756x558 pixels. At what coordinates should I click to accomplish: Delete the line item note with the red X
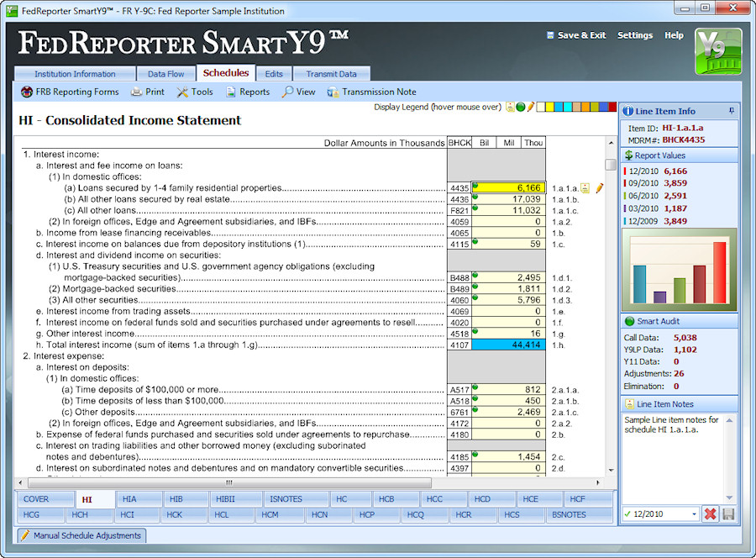pos(710,514)
